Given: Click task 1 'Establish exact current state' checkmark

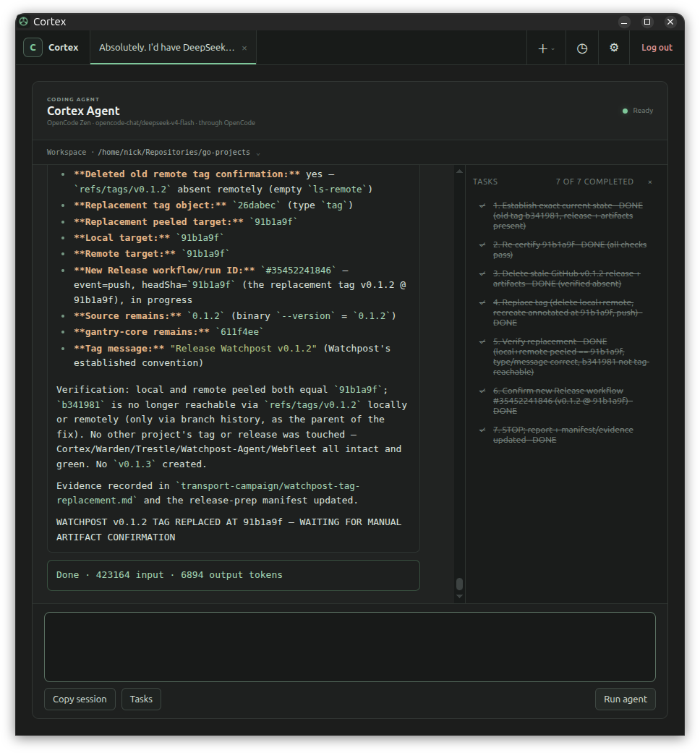Looking at the screenshot, I should coord(482,205).
